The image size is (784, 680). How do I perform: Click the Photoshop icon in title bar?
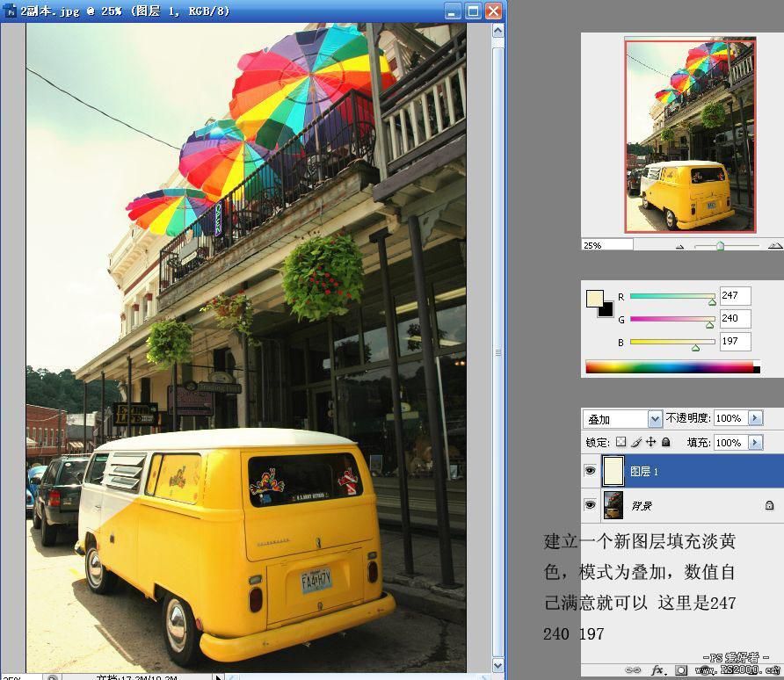[11, 11]
